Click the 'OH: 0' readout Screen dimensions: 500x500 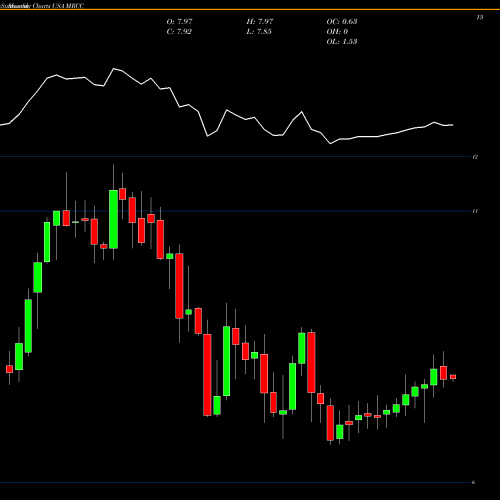(x=337, y=31)
